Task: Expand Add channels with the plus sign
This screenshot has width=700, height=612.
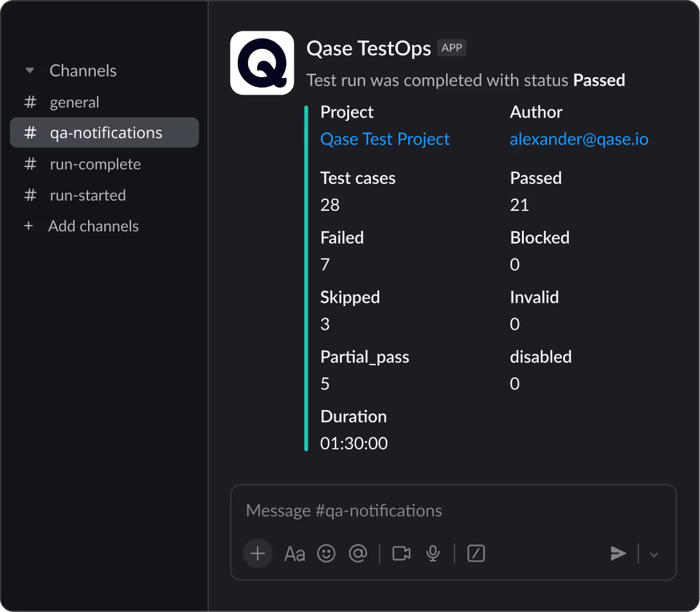Action: (x=30, y=226)
